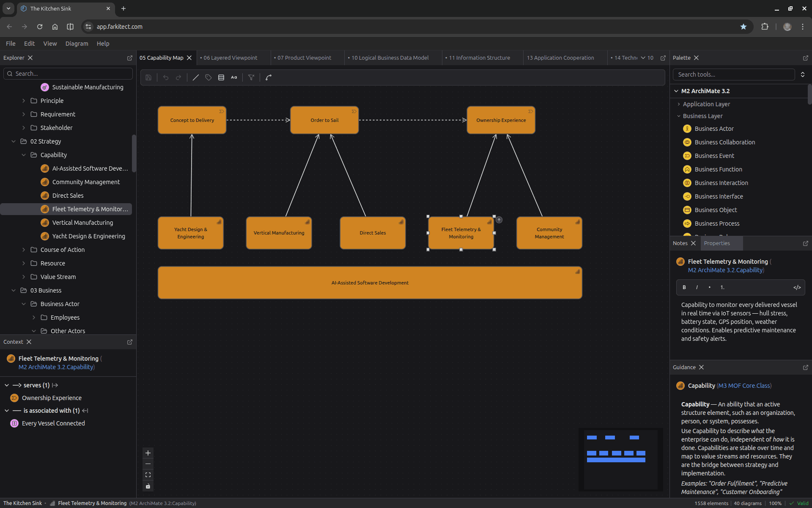812x508 pixels.
Task: Toggle bullet list in Notes
Action: (x=710, y=287)
